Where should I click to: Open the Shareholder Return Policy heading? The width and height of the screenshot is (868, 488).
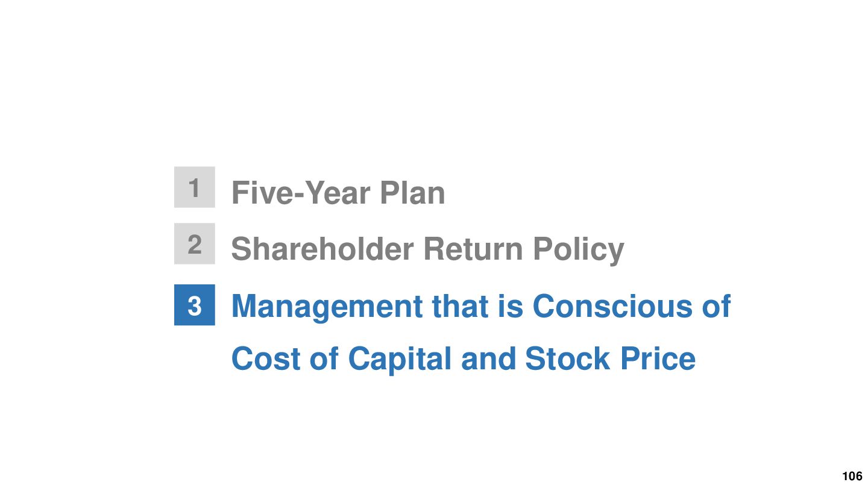click(x=427, y=249)
